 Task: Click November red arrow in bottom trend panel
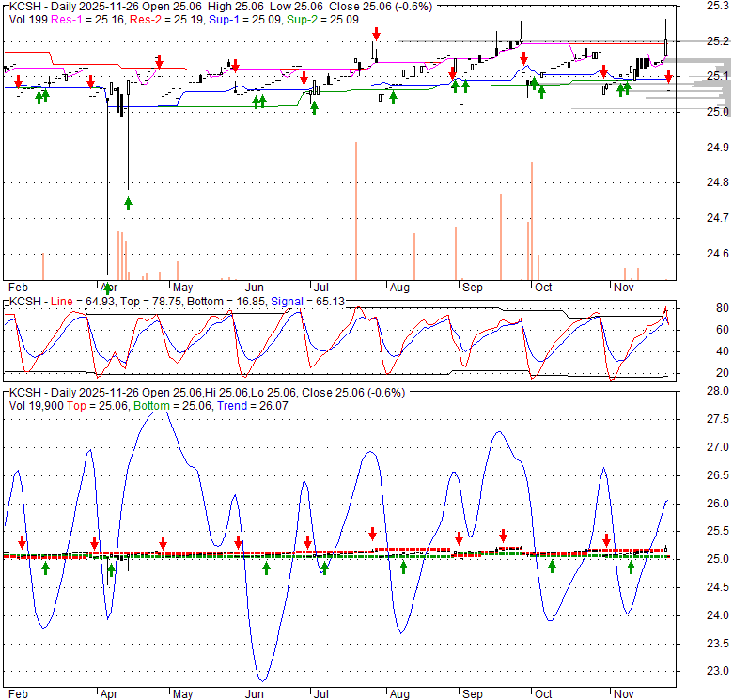[607, 540]
